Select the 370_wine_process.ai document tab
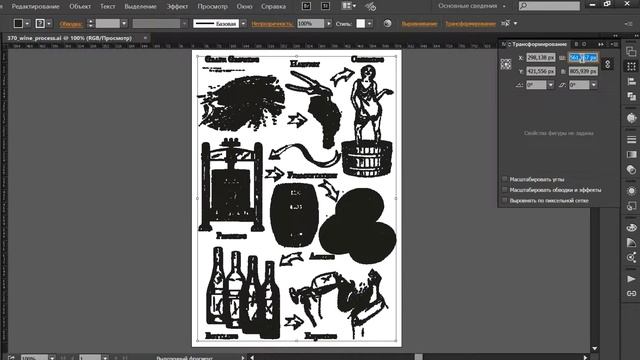 tap(69, 38)
